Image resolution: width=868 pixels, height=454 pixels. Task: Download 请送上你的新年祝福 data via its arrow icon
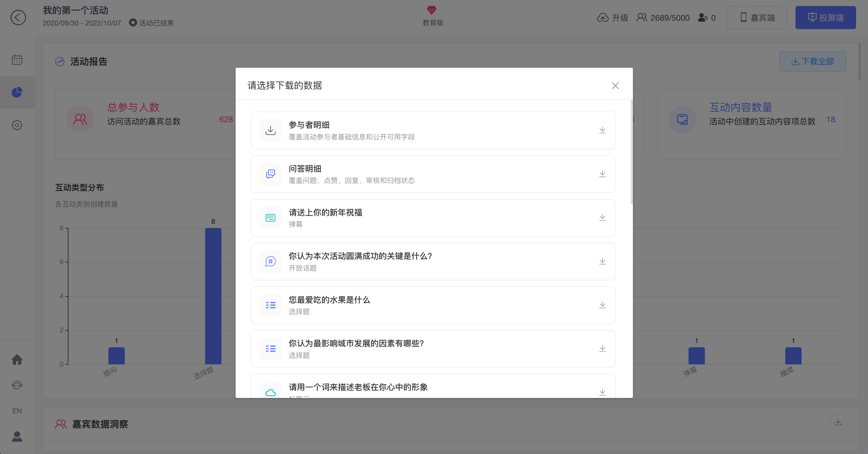coord(602,217)
